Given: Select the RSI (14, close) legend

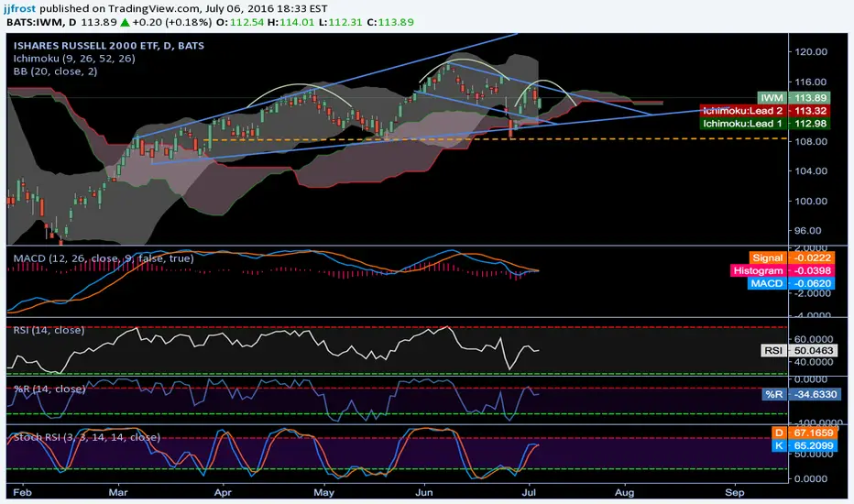Looking at the screenshot, I should (x=49, y=330).
